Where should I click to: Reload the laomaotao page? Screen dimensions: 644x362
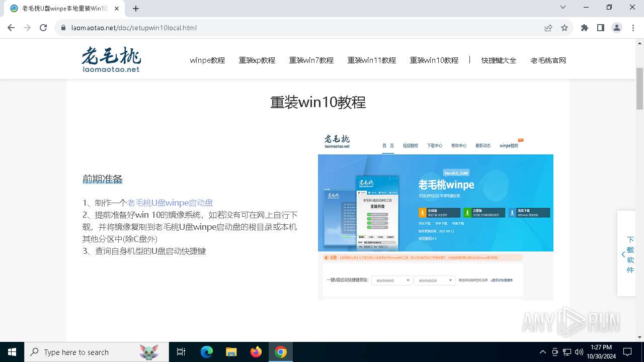coord(43,28)
